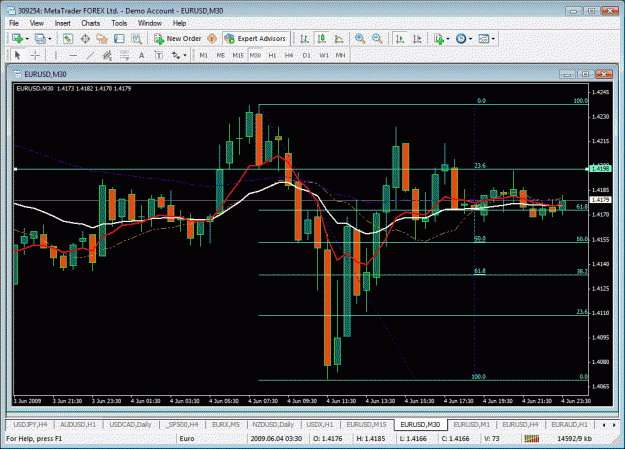Screen dimensions: 625x449
Task: Open the Insert menu
Action: [63, 23]
